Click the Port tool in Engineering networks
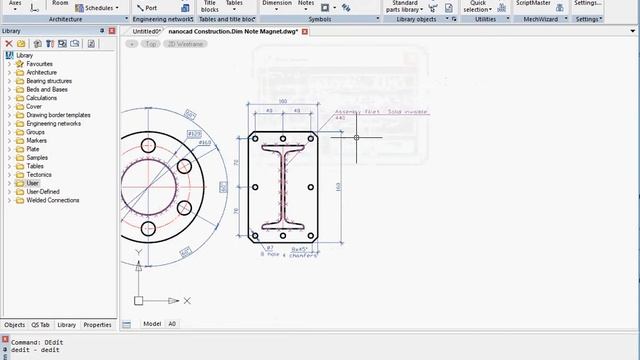The image size is (640, 360). pos(147,8)
